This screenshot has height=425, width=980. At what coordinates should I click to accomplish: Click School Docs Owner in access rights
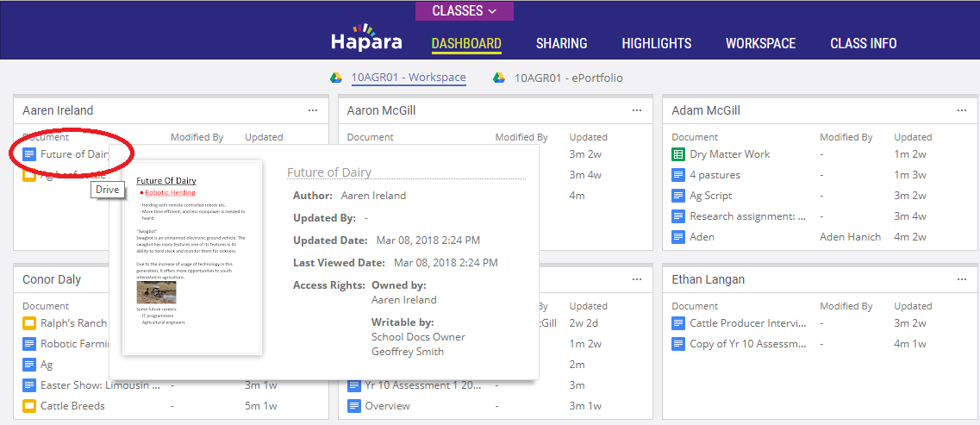418,337
